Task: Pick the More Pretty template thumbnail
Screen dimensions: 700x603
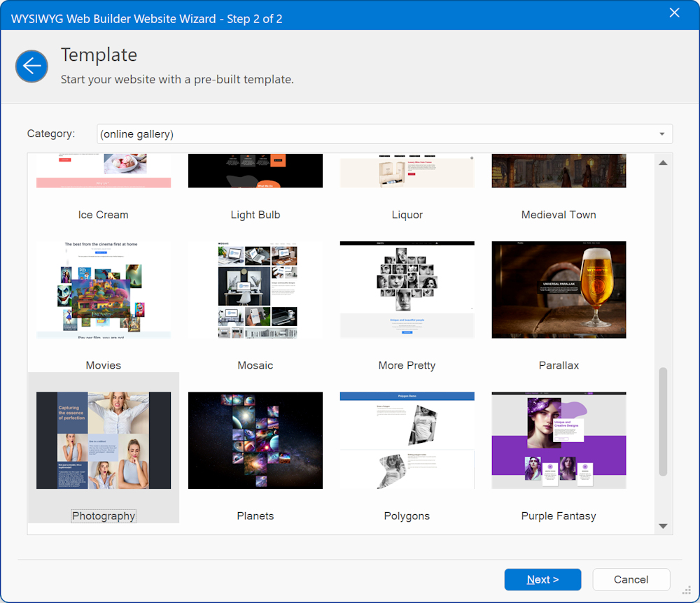Action: 407,290
